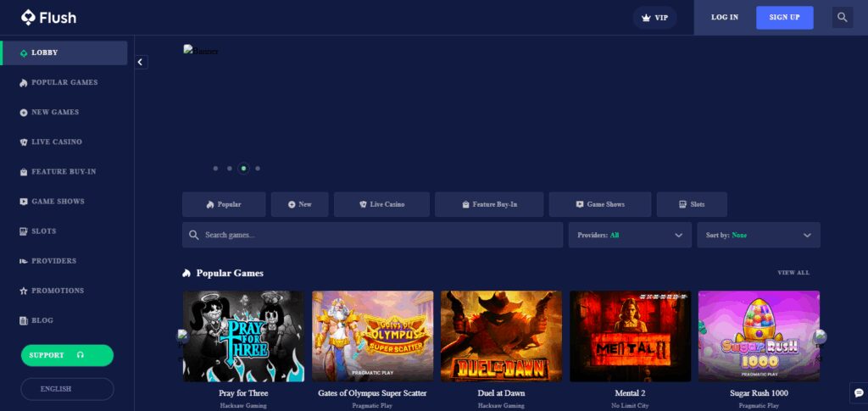
Task: Go to previous games with left carousel arrow
Action: point(183,336)
